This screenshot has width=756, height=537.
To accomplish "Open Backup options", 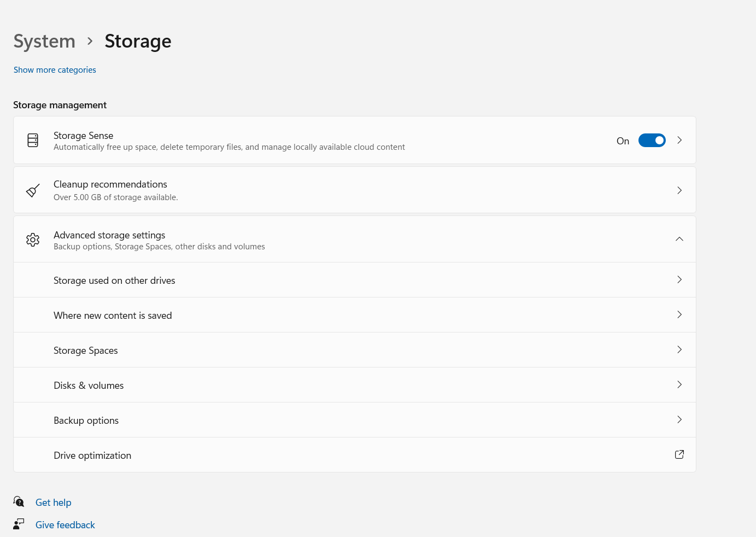I will click(x=86, y=421).
